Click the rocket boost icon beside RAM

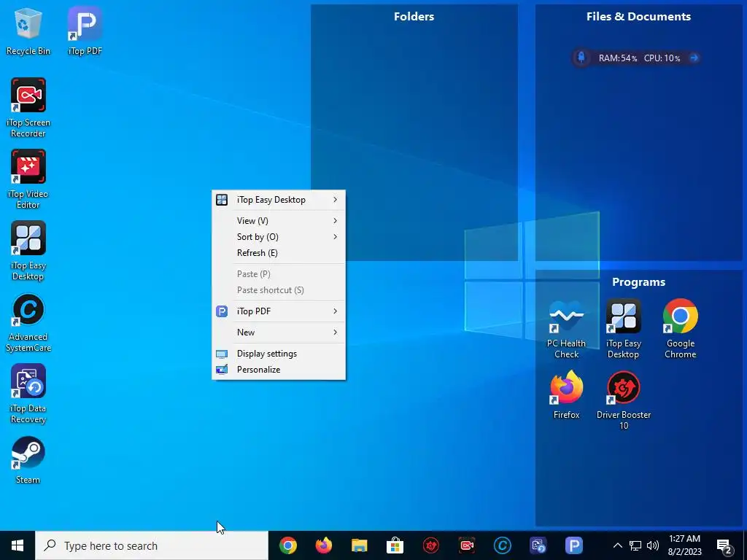click(x=581, y=58)
